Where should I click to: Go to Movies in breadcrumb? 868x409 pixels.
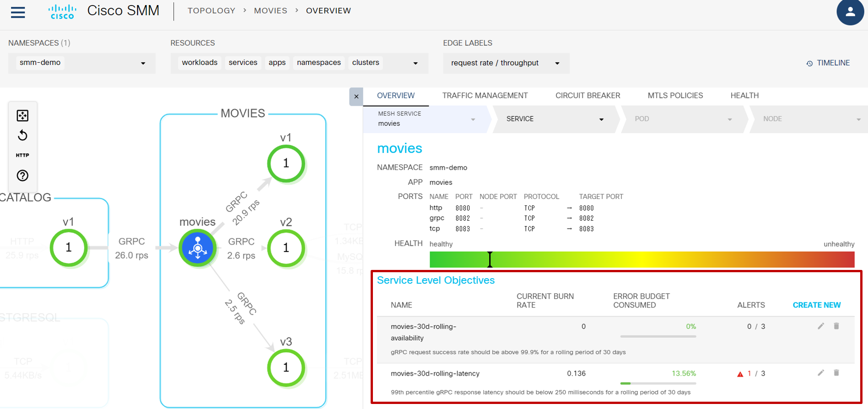pos(270,11)
